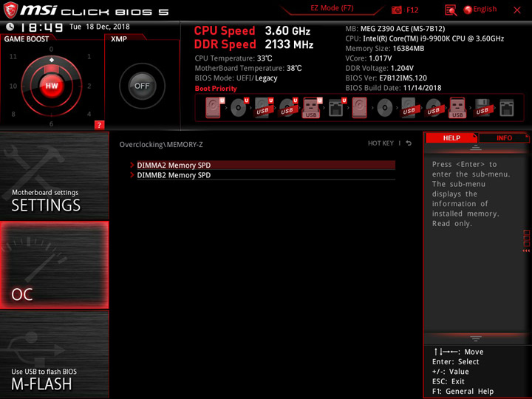
Task: Select the UEFI USB key boot icon
Action: pyautogui.click(x=312, y=108)
